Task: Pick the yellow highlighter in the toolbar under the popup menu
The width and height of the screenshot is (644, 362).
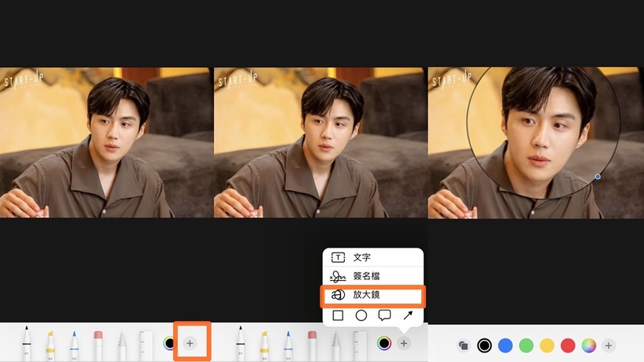Action: (x=264, y=345)
